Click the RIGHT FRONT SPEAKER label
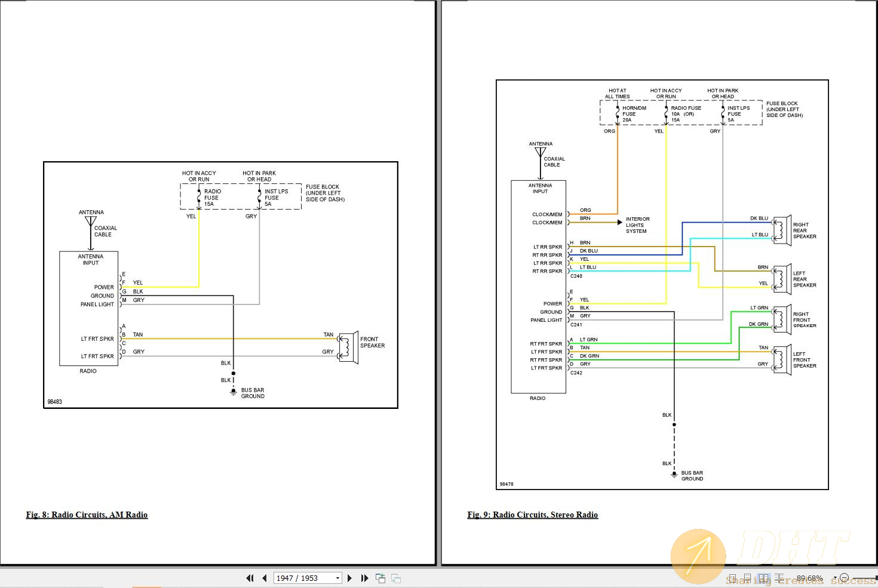The height and width of the screenshot is (588, 878). 805,320
